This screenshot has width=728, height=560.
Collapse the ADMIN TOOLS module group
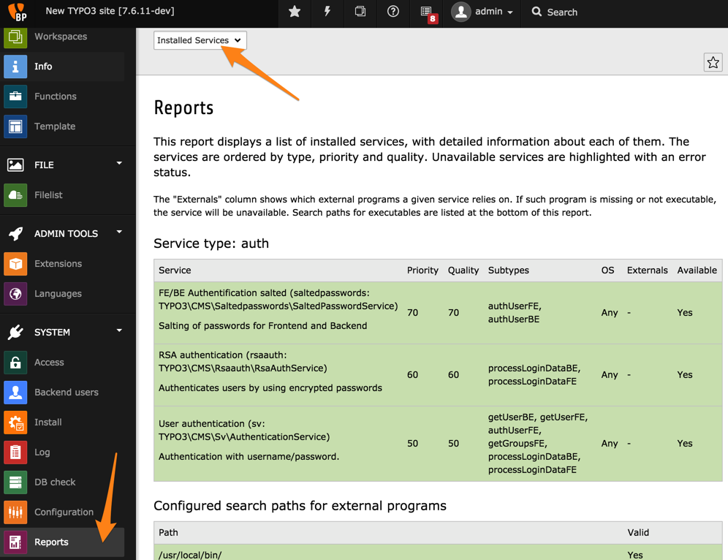[x=119, y=232]
